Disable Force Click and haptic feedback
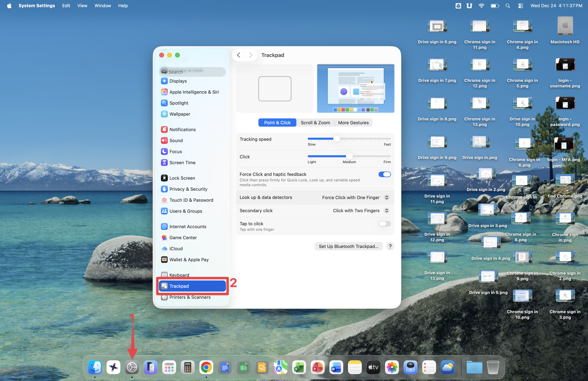The width and height of the screenshot is (588, 381). pos(384,174)
